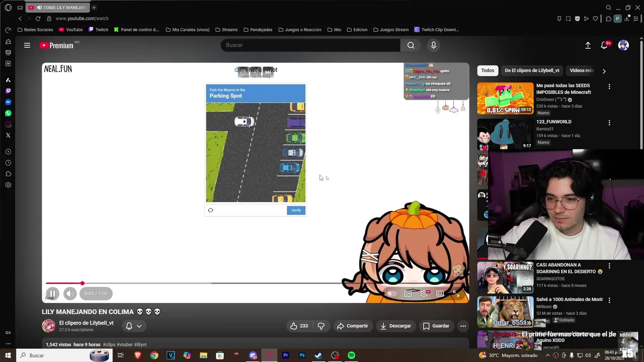Open options for 123_FUNWORLD video
The height and width of the screenshot is (362, 644).
[609, 123]
